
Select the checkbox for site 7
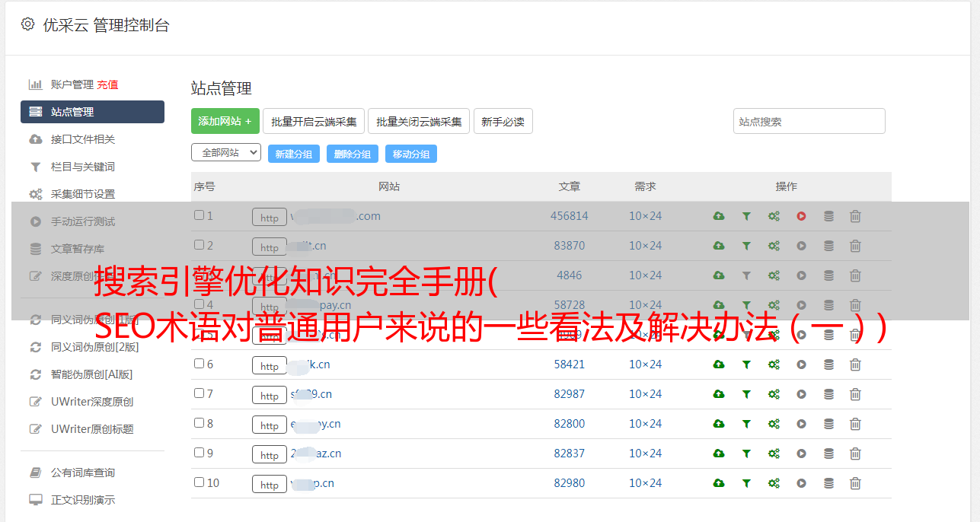point(199,393)
